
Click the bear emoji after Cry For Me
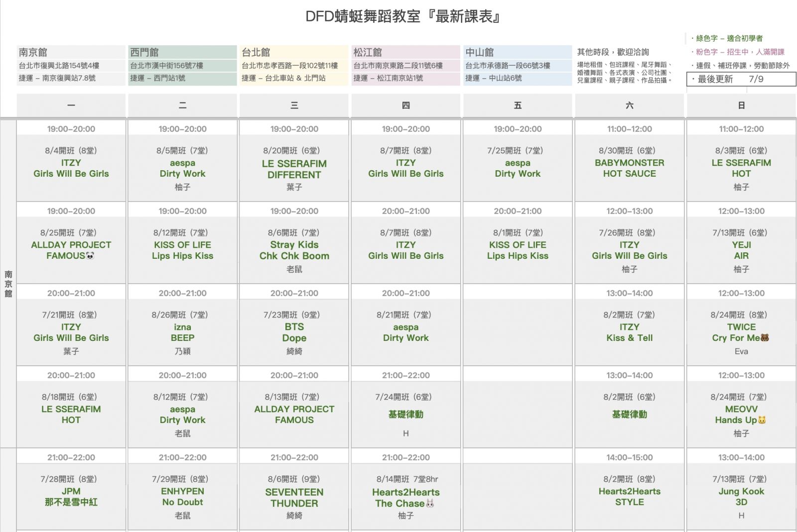coord(765,338)
